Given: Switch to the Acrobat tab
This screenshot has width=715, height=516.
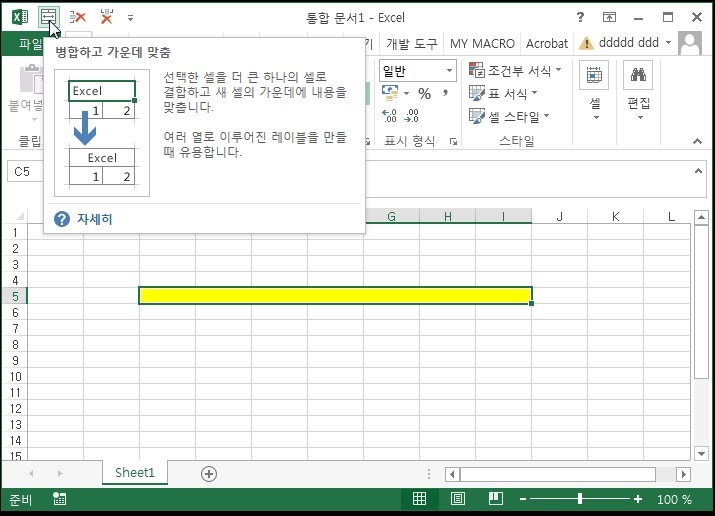Looking at the screenshot, I should 547,44.
